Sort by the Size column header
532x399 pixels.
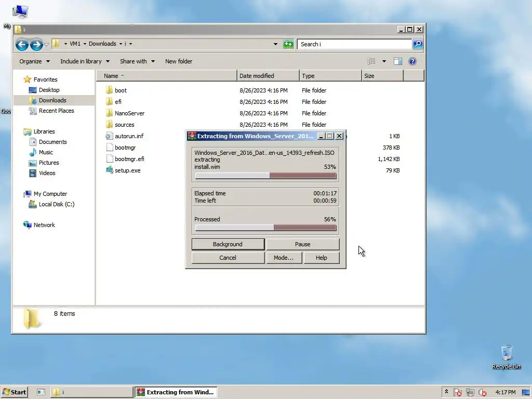[383, 76]
